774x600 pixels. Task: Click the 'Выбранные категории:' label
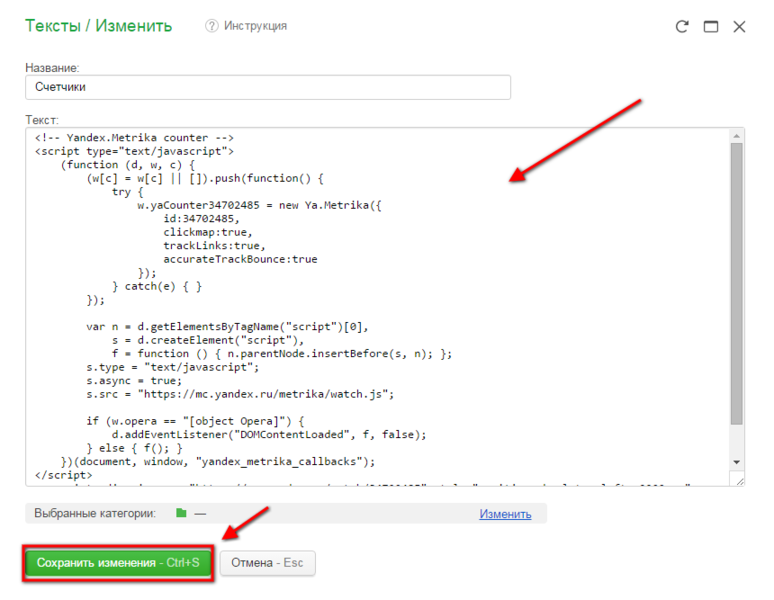(x=95, y=513)
